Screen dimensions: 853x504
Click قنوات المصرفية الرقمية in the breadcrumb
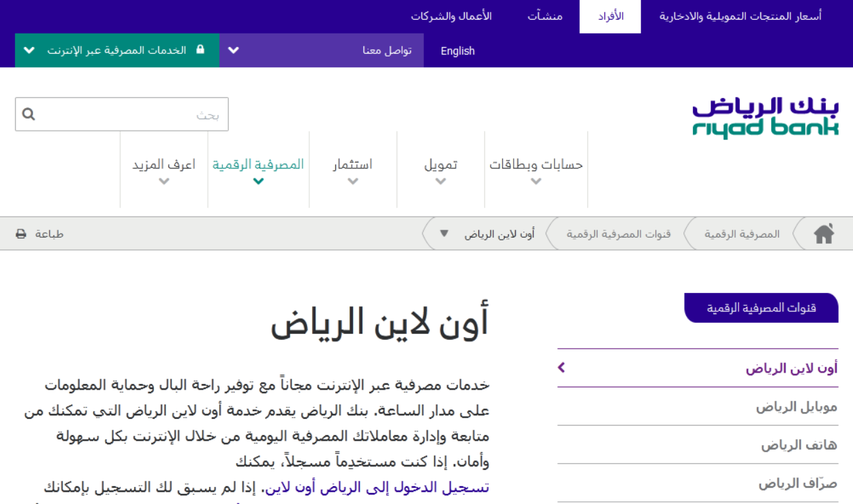(x=619, y=234)
